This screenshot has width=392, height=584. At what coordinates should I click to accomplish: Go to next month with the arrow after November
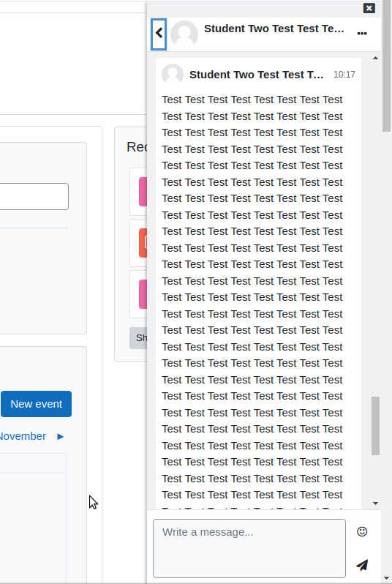click(60, 436)
